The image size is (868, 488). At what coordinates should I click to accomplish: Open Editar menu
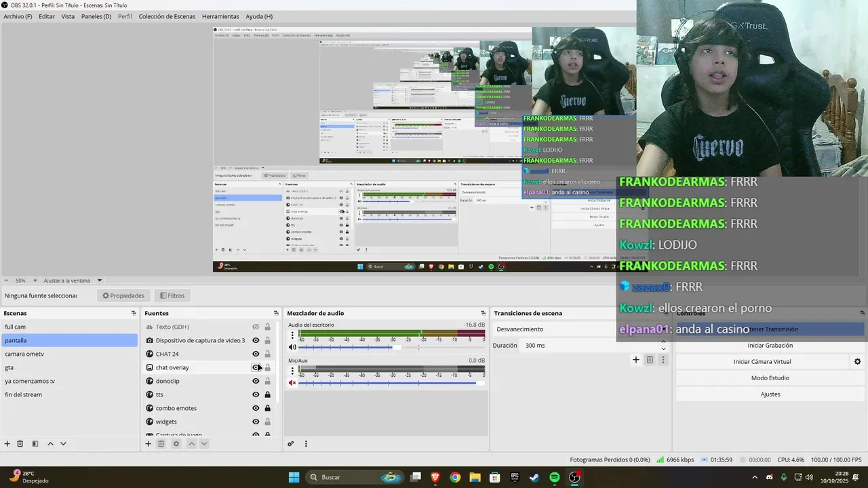tap(47, 16)
